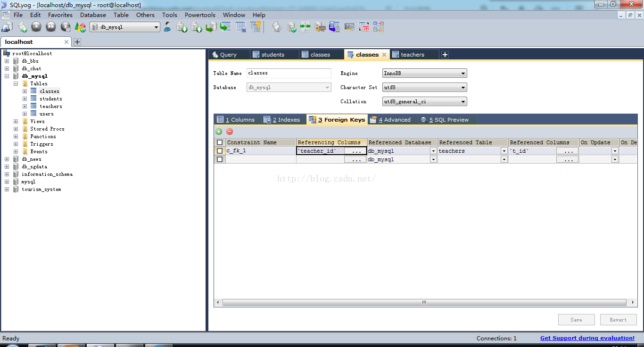Screen dimensions: 644x347
Task: Click database with green sync icon
Action: [292, 27]
